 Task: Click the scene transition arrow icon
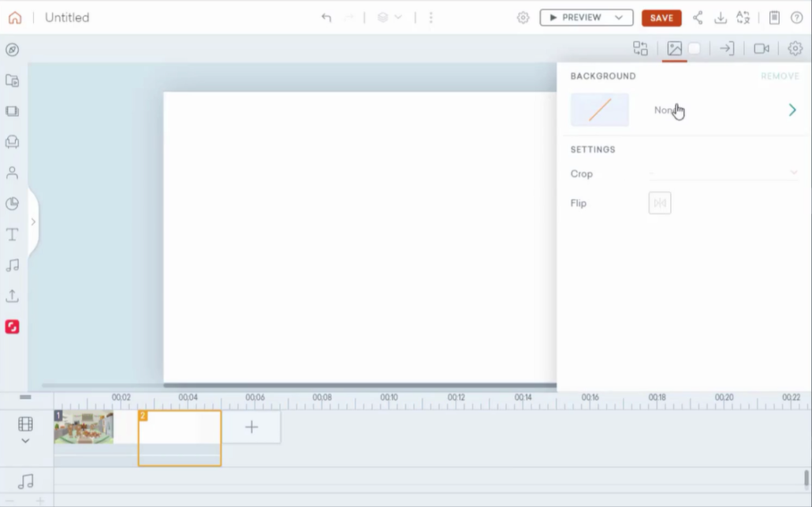pyautogui.click(x=726, y=48)
